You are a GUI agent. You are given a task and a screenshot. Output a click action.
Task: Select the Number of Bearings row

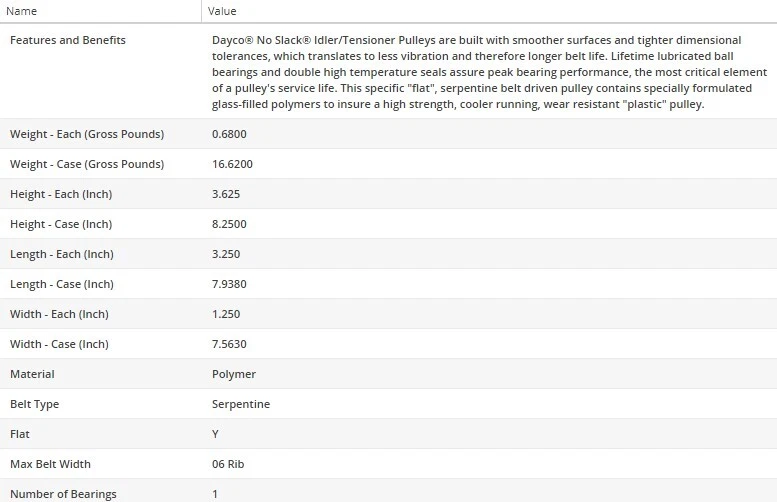[63, 494]
